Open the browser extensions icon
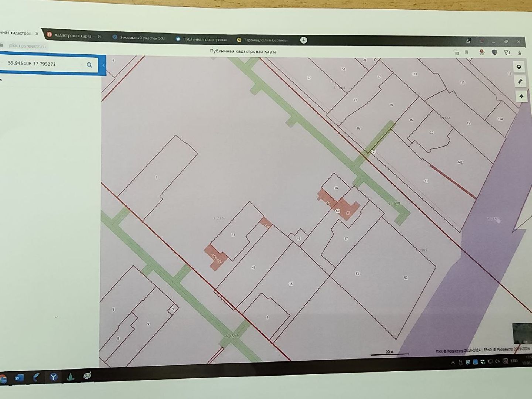 pos(507,52)
